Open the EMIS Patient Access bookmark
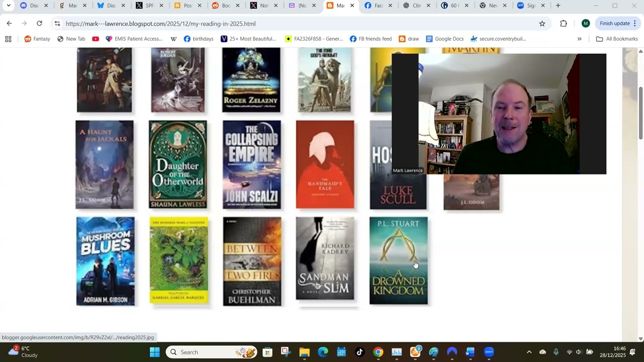Viewport: 644px width, 362px height. pyautogui.click(x=134, y=39)
